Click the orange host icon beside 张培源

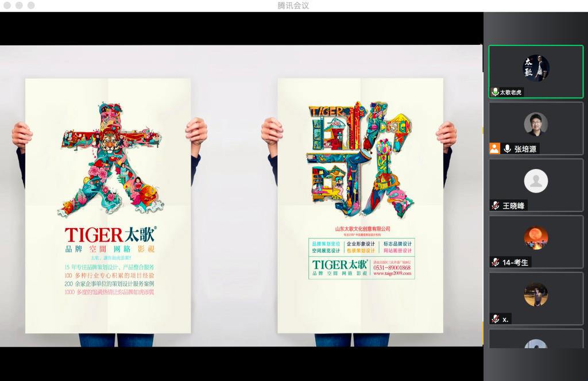point(494,148)
